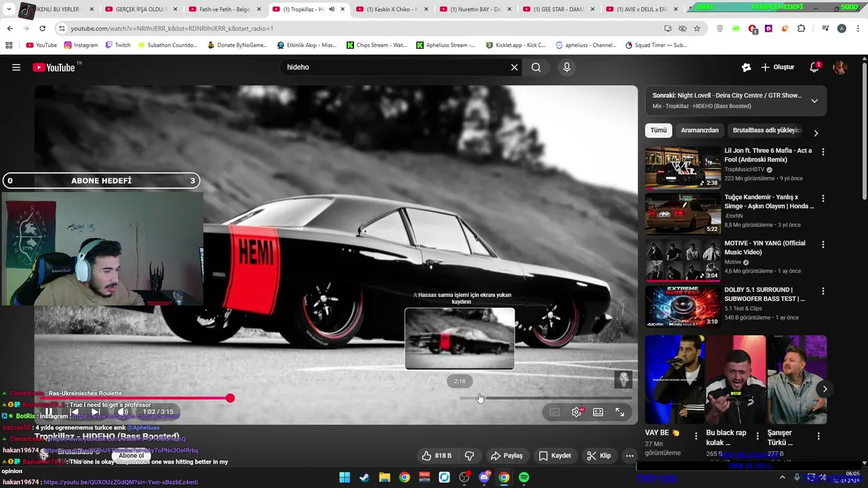Open YouTube notifications bell
This screenshot has height=488, width=868.
tap(814, 67)
